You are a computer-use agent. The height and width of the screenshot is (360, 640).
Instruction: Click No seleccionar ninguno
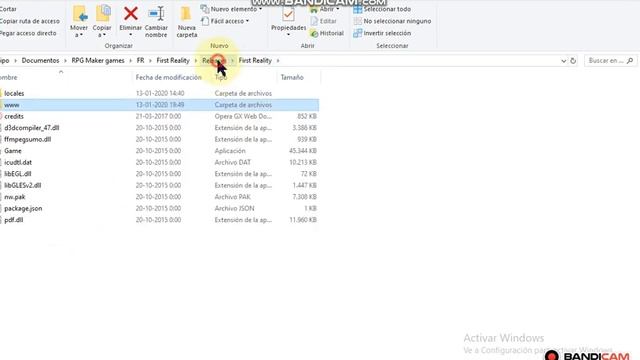392,21
